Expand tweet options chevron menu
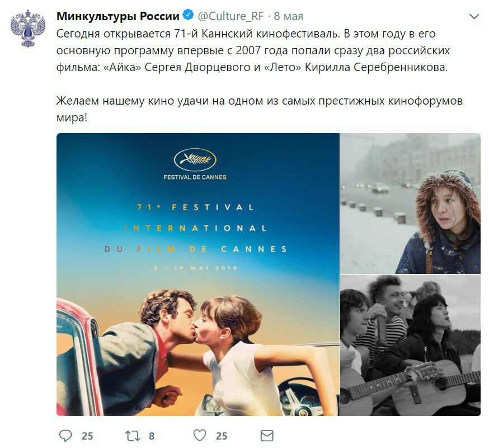The image size is (489, 448). pos(474,17)
